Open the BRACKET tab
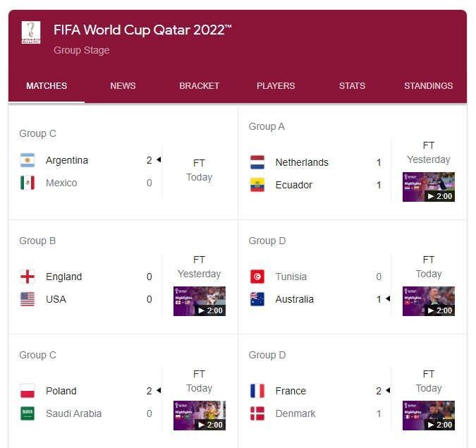 tap(200, 86)
